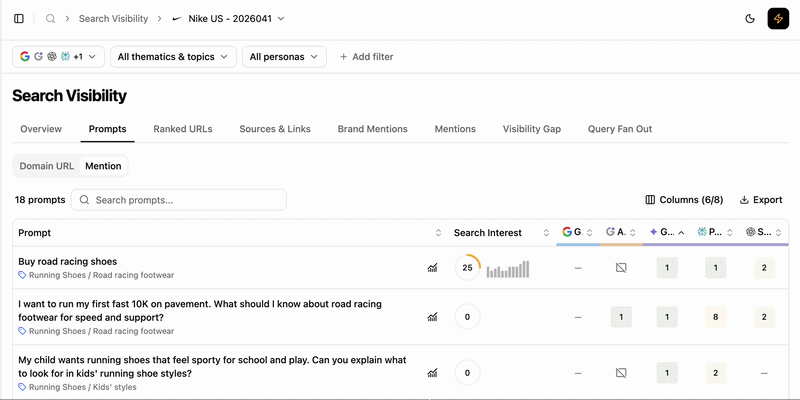800x400 pixels.
Task: Sort by the Perplexity column header
Action: pyautogui.click(x=715, y=233)
